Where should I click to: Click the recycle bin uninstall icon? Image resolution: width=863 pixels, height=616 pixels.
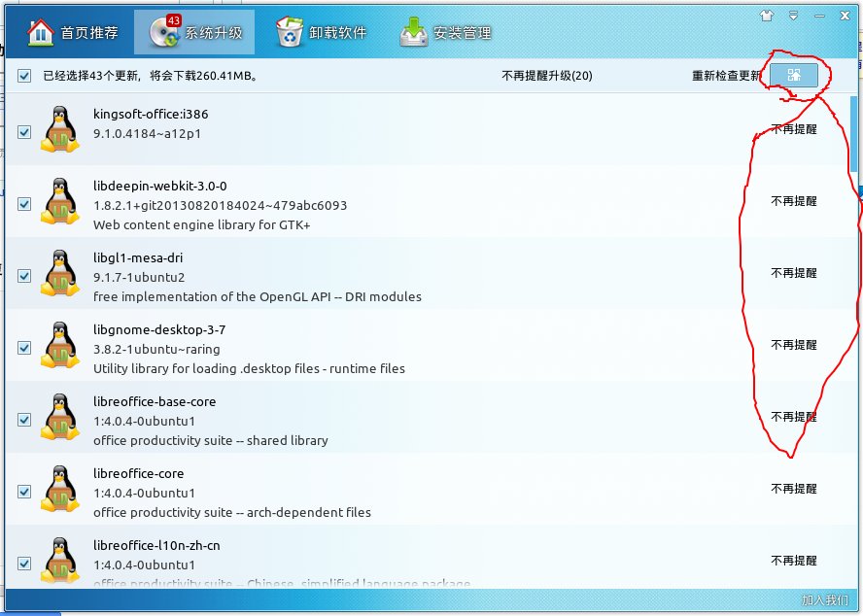pyautogui.click(x=290, y=32)
